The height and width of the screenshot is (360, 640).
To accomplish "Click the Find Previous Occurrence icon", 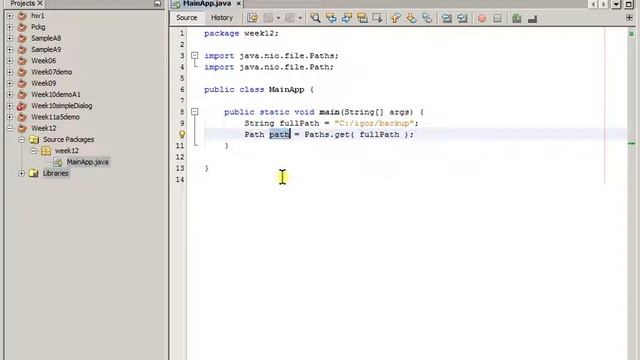I will pyautogui.click(x=331, y=18).
